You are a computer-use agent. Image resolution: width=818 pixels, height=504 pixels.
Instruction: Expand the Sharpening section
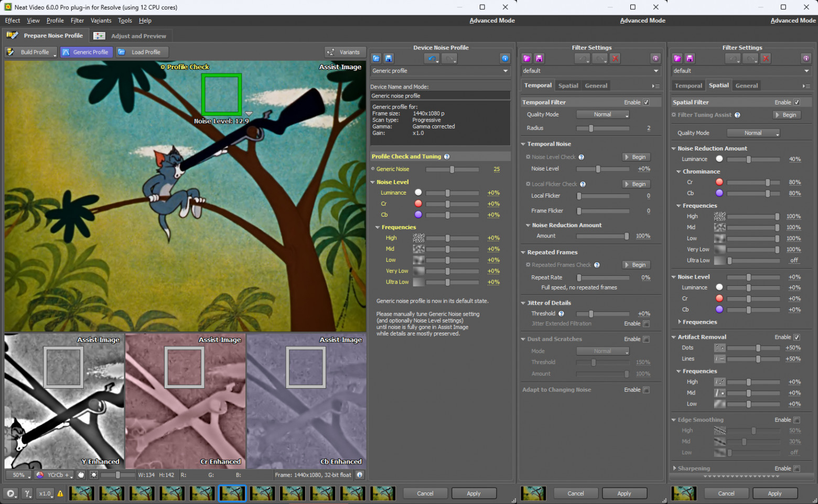[675, 468]
